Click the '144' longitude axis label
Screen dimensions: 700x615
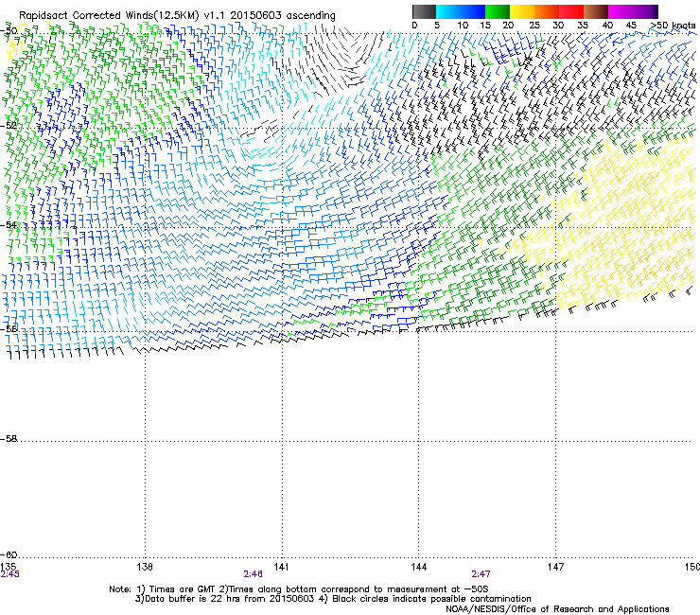click(x=418, y=567)
